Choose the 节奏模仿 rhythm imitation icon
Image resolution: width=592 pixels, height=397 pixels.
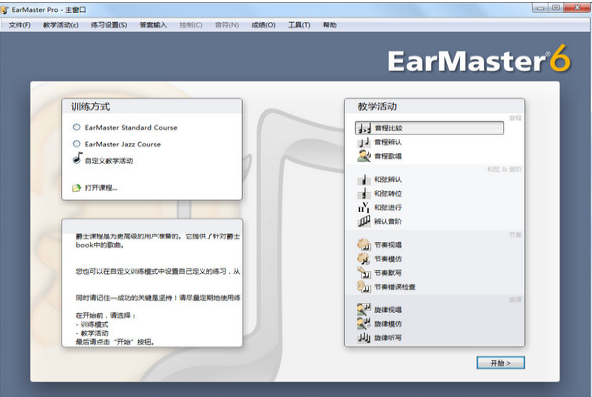[x=364, y=259]
